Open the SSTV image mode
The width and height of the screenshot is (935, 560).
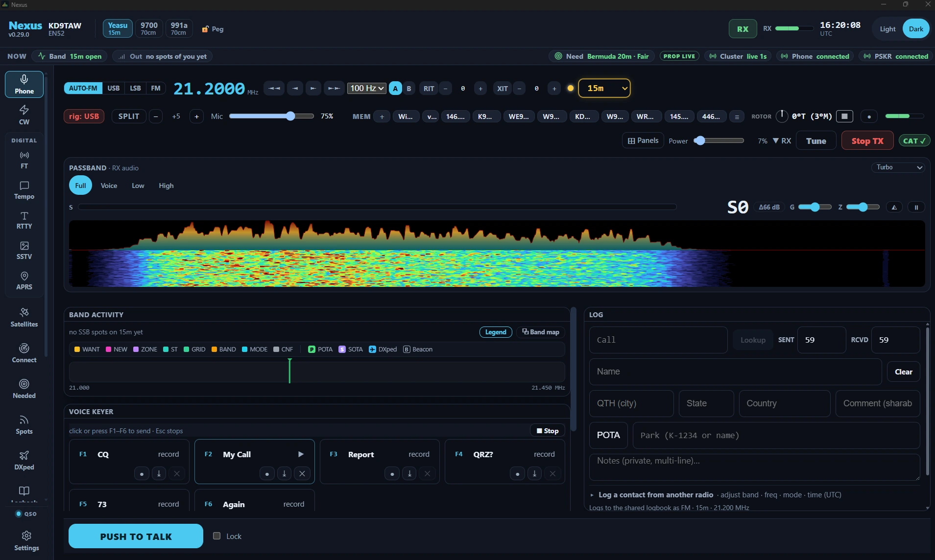coord(24,251)
